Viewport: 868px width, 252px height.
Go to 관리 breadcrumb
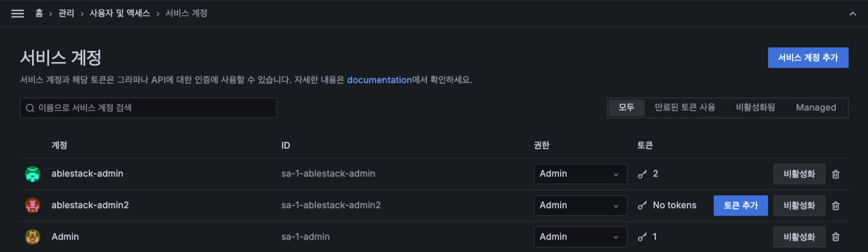[x=67, y=13]
